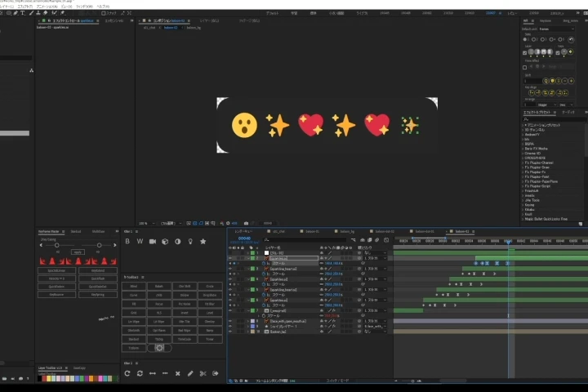The image size is (588, 392).
Task: Select slot radio button 3
Action: pyautogui.click(x=542, y=39)
